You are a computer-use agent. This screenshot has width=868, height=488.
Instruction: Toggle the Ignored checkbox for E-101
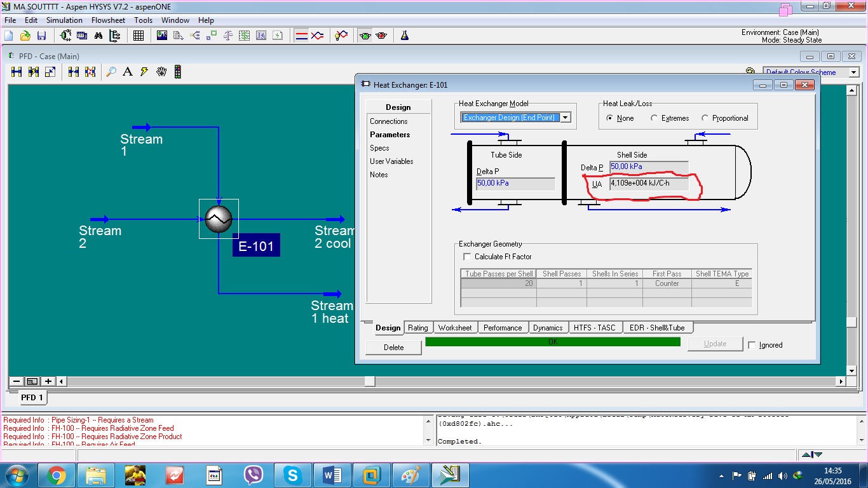754,344
